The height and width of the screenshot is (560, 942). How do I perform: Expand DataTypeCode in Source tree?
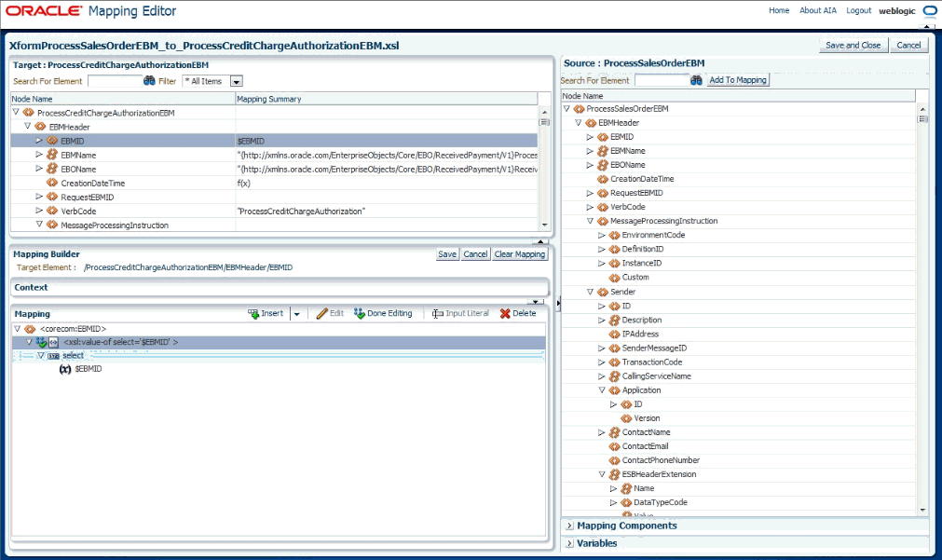click(x=613, y=502)
